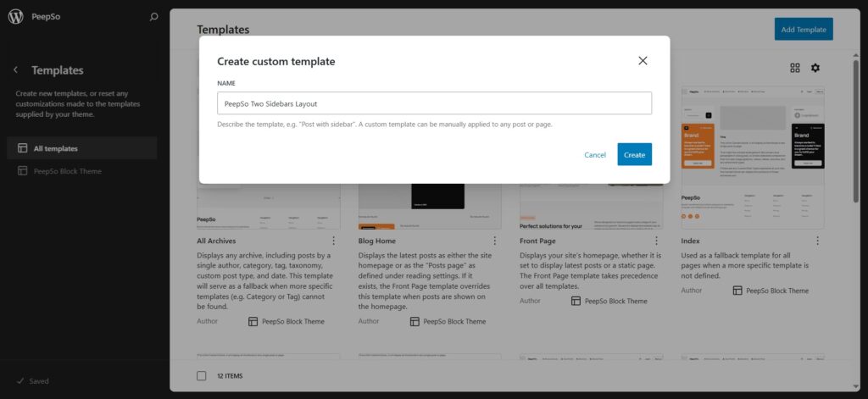Switch to grid layout view icon
The width and height of the screenshot is (868, 399).
pos(795,68)
